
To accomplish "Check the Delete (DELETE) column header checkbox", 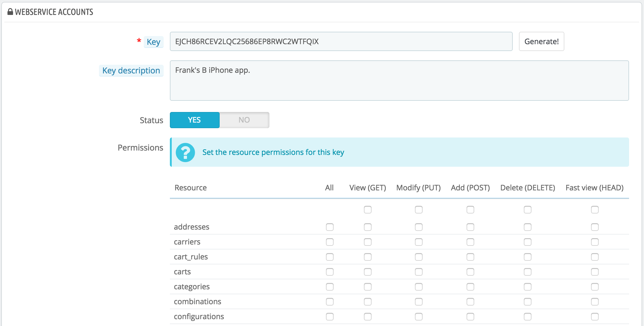I will click(528, 210).
